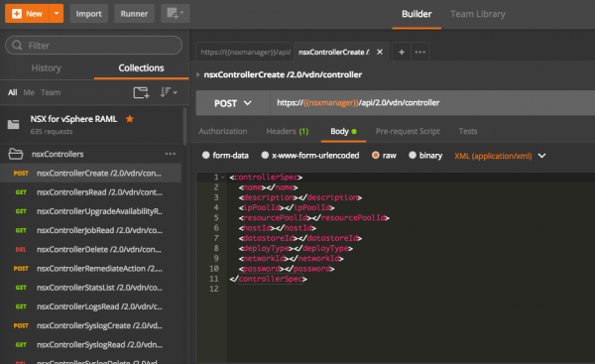Viewport: 595px width, 364px height.
Task: Select the nsxControllerCreate request tab
Action: 334,52
